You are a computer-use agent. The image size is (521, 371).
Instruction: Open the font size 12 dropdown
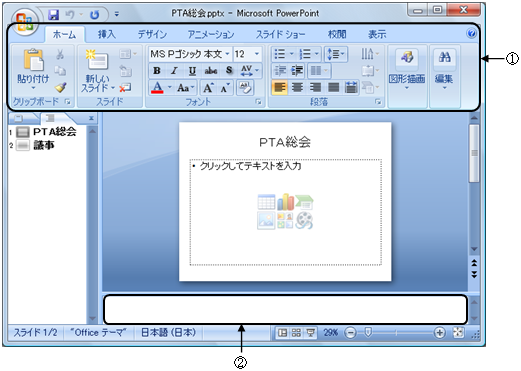click(257, 54)
